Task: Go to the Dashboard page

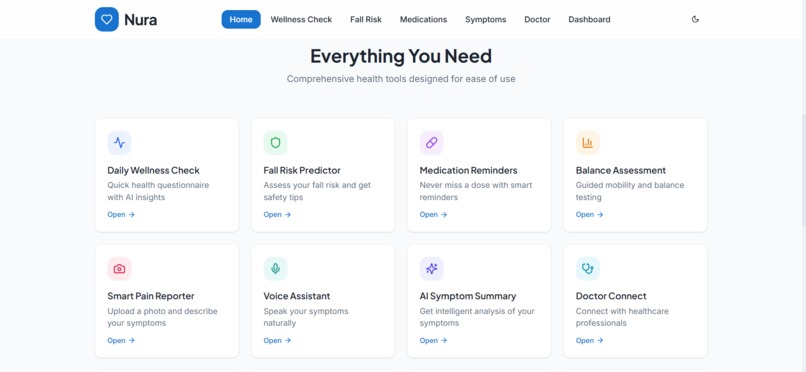Action: [589, 20]
